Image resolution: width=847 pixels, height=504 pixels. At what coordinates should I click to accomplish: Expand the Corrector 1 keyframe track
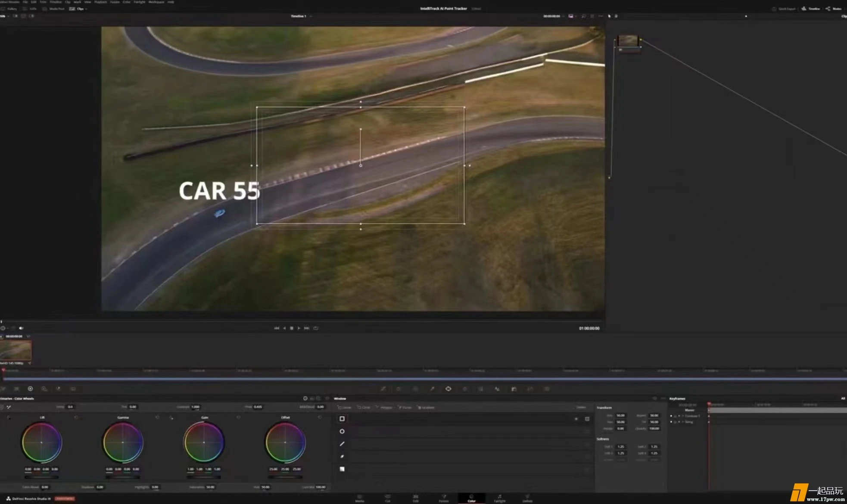point(682,416)
